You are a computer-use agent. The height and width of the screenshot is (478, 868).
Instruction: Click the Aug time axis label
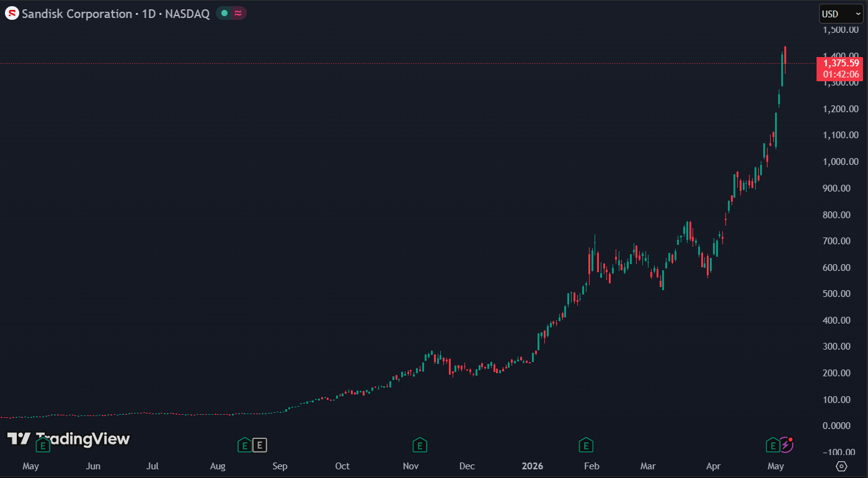click(218, 466)
